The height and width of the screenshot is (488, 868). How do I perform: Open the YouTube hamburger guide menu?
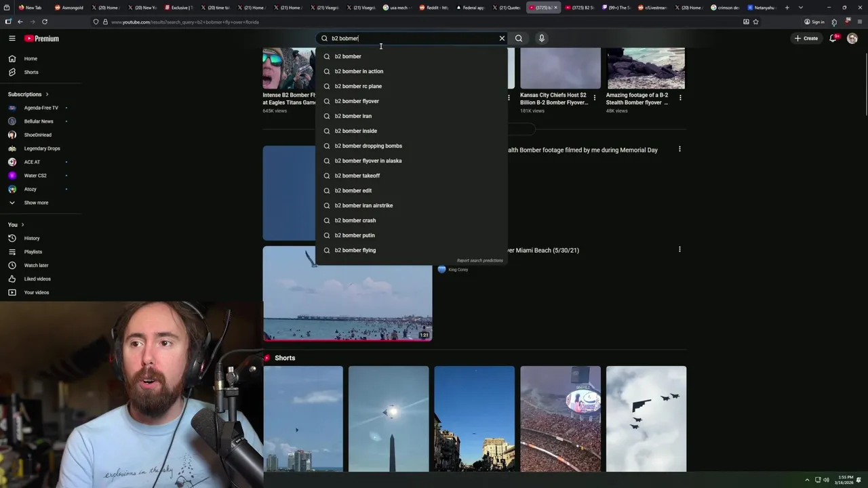[x=12, y=39]
